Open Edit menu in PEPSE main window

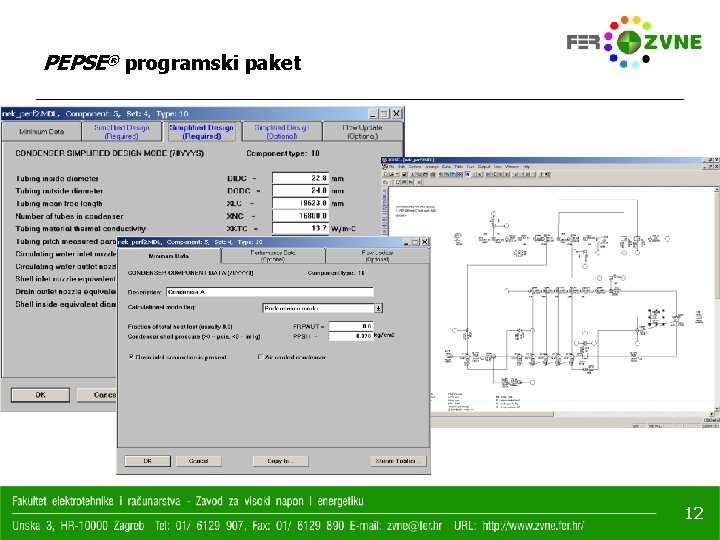coord(401,167)
